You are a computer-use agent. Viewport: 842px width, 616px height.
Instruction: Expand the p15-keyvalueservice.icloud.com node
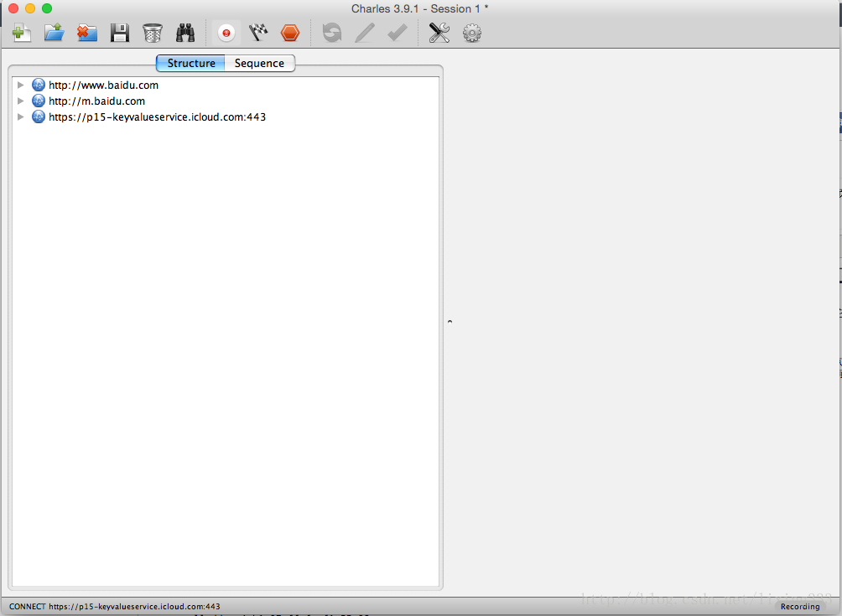pos(20,117)
